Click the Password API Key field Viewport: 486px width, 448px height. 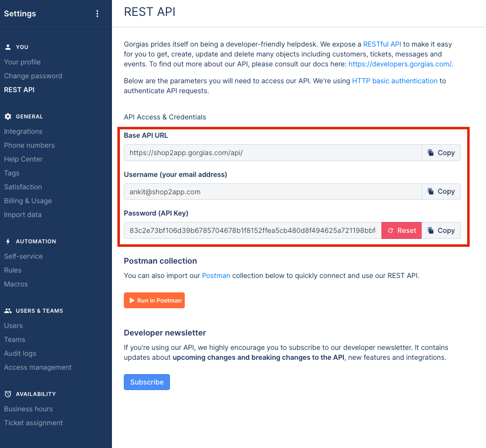click(253, 230)
